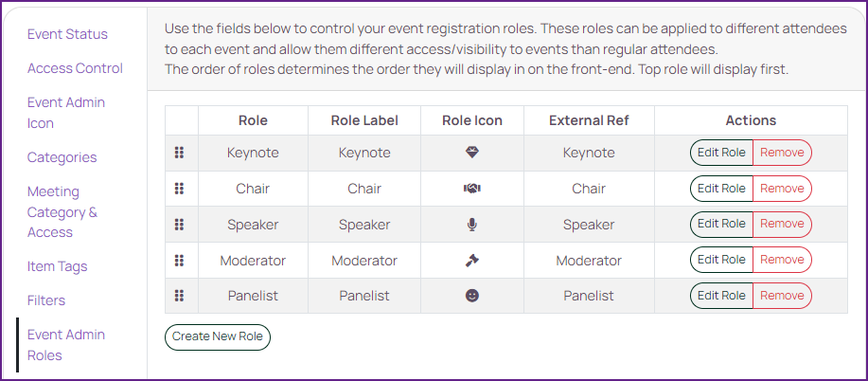Click the handshake icon for Chair
Screen dimensions: 868x381
click(471, 189)
